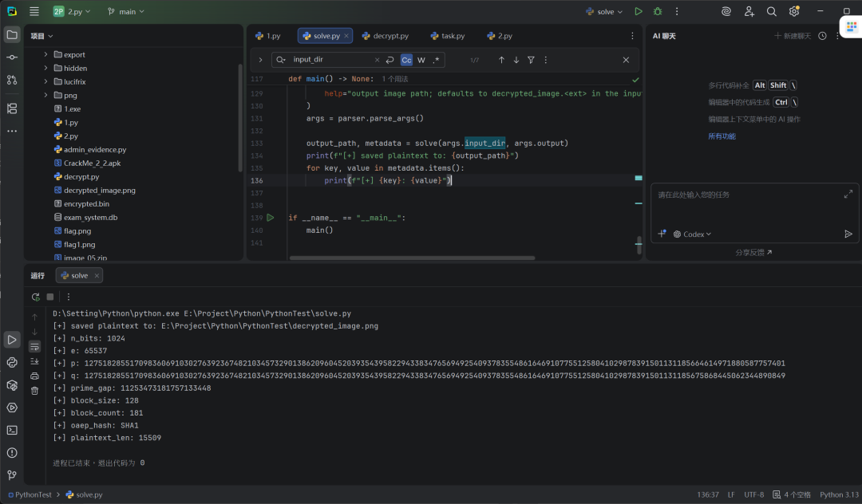Toggle Regex search option
Viewport: 862px width, 504px height.
(x=436, y=60)
